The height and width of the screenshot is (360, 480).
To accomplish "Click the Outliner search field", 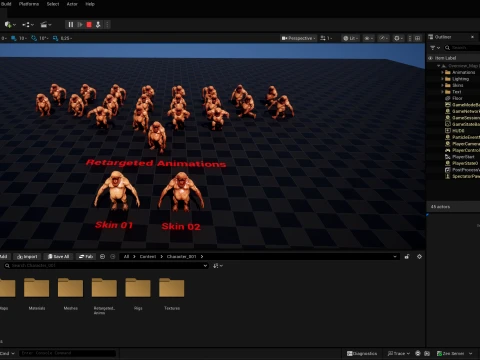I will pyautogui.click(x=463, y=48).
